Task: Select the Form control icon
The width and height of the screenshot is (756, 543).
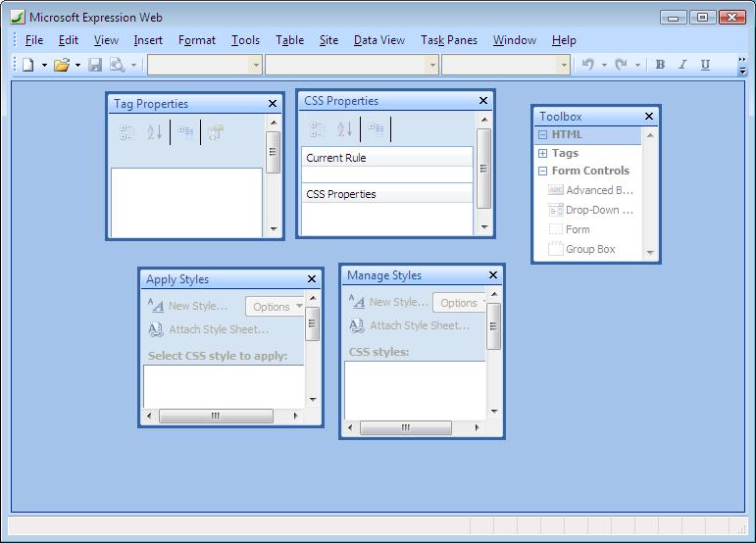Action: pyautogui.click(x=555, y=229)
